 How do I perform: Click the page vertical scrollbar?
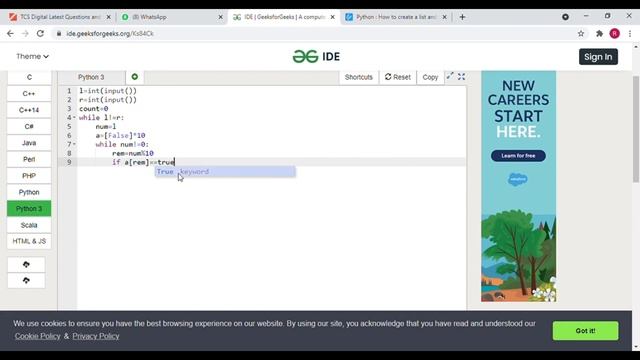[x=636, y=129]
